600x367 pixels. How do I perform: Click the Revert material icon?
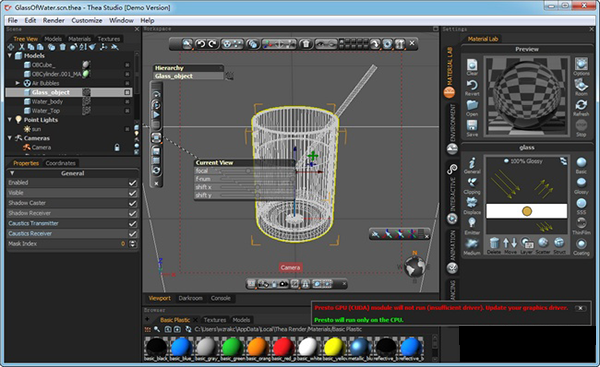(472, 85)
